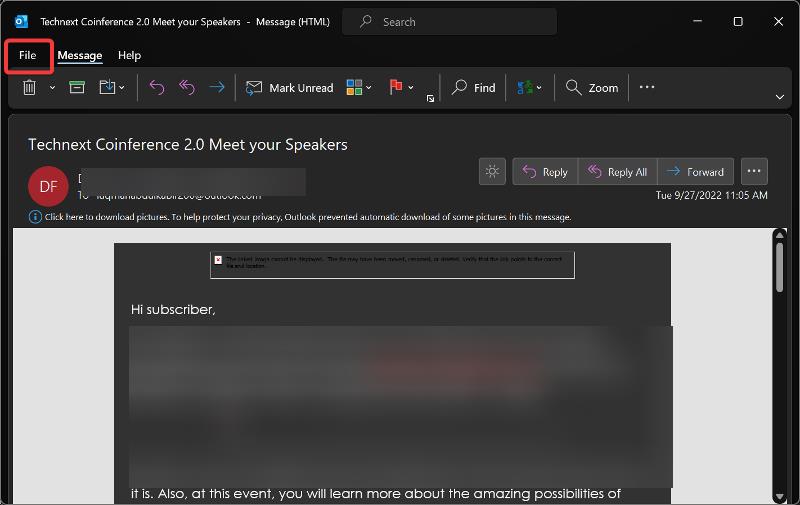Close the message window
Viewport: 800px width, 505px height.
778,21
